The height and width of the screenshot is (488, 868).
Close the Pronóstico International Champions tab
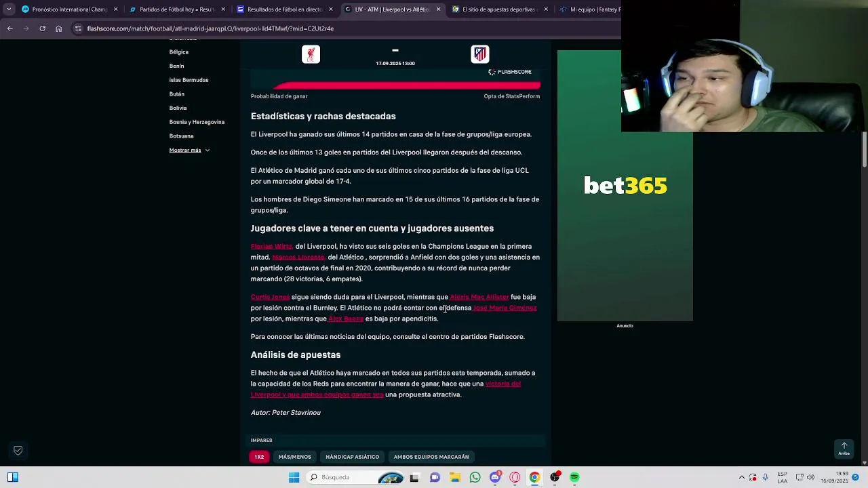[115, 9]
